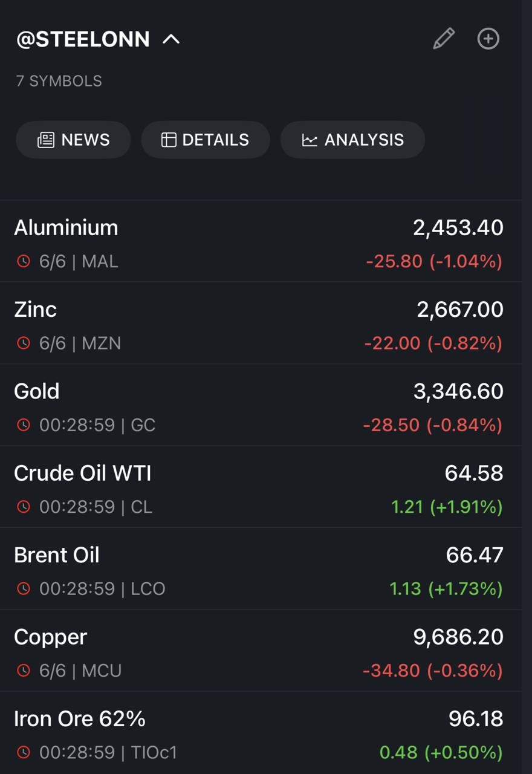Screen dimensions: 532x774
Task: Select the Copper change -34.80 value
Action: coord(392,670)
